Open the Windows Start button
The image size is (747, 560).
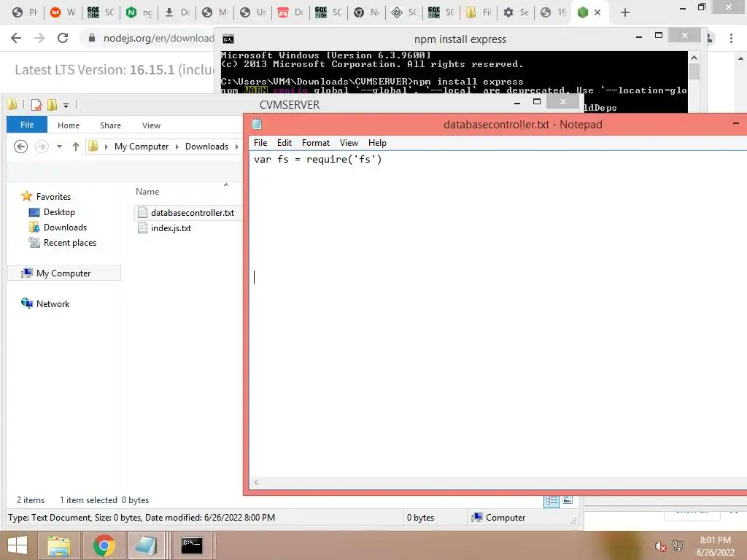click(x=18, y=545)
